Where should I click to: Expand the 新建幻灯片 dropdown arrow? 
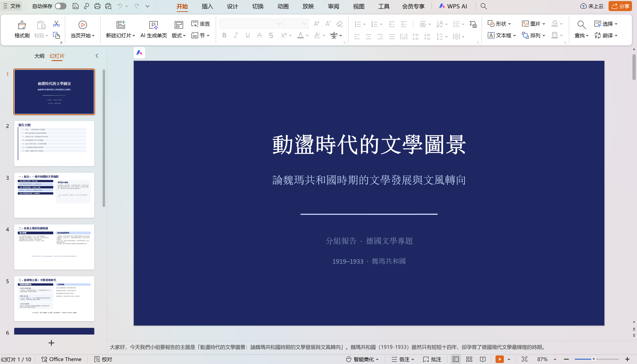click(134, 36)
